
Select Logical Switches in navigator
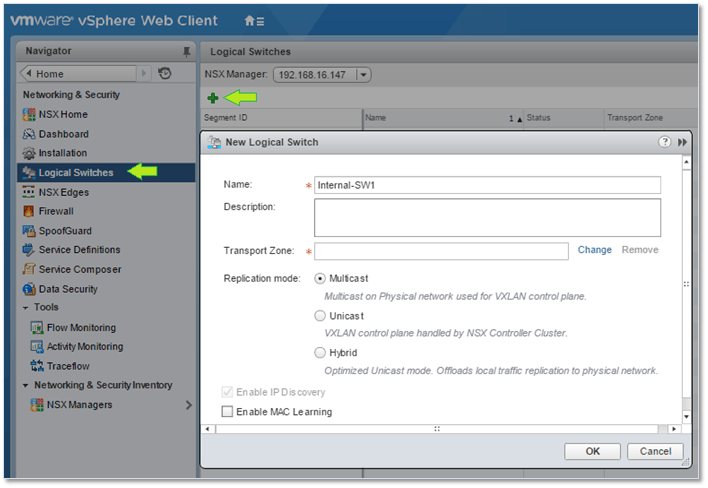pyautogui.click(x=107, y=172)
